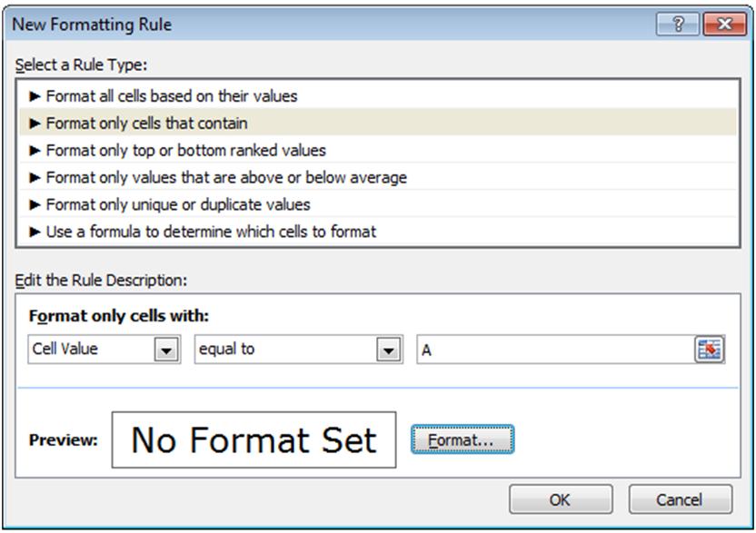Choose 'Format only unique or duplicate values'
This screenshot has height=533, width=756.
click(378, 204)
